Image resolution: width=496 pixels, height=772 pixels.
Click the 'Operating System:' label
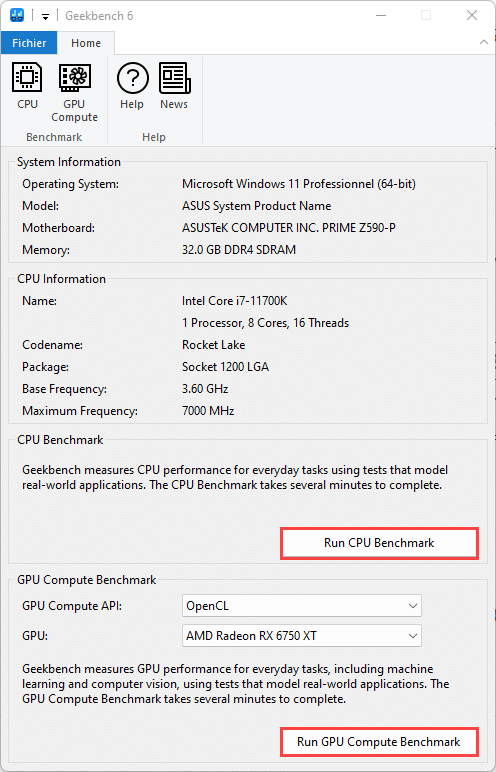[70, 184]
